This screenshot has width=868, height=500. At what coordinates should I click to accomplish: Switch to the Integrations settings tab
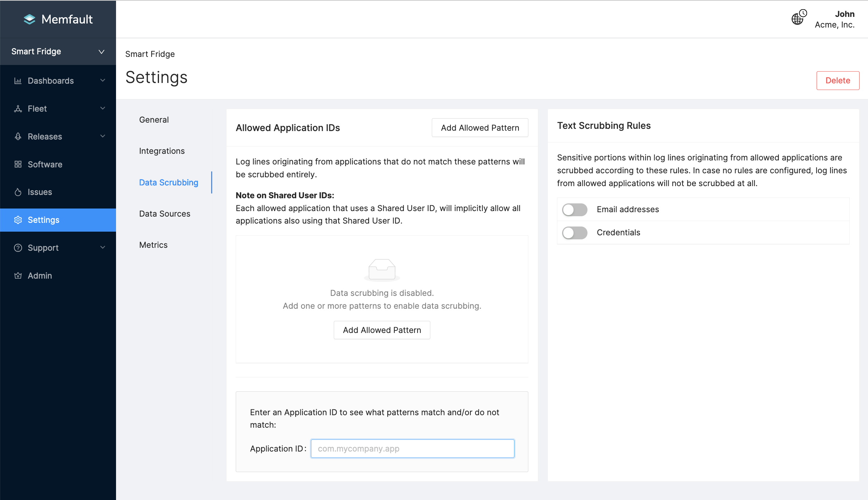click(x=162, y=151)
